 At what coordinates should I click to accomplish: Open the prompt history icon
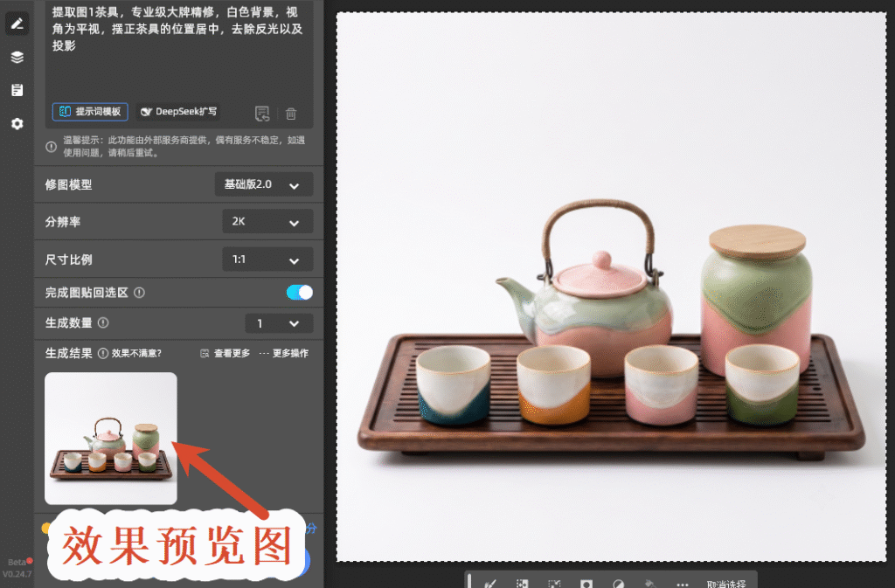tap(262, 114)
